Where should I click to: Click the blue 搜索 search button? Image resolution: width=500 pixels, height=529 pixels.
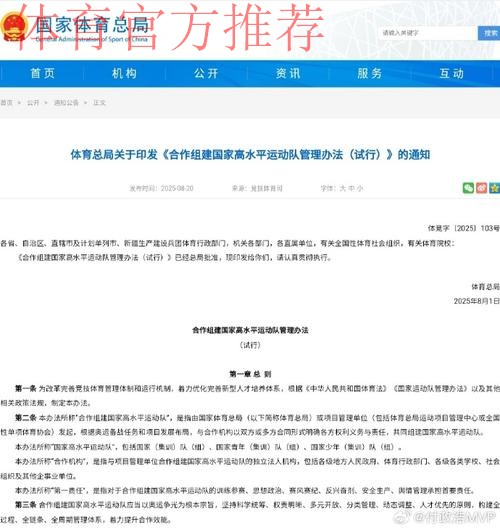pyautogui.click(x=489, y=33)
